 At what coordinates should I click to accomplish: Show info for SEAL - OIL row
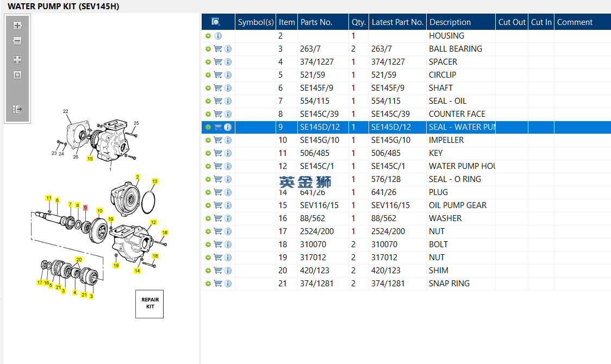tap(228, 101)
